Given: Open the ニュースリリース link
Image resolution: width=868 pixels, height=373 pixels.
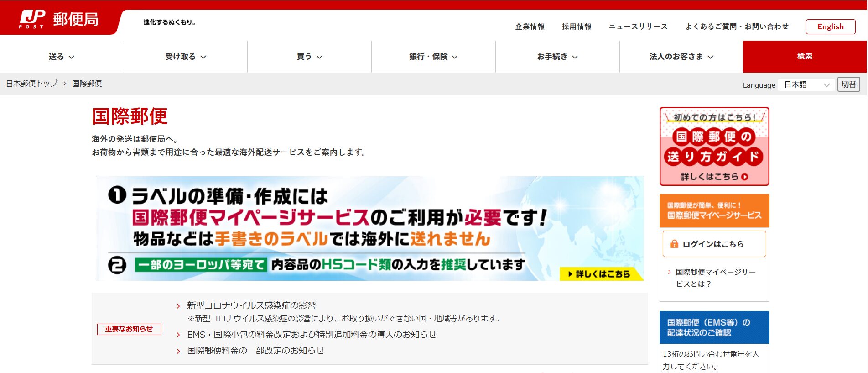Looking at the screenshot, I should [638, 26].
